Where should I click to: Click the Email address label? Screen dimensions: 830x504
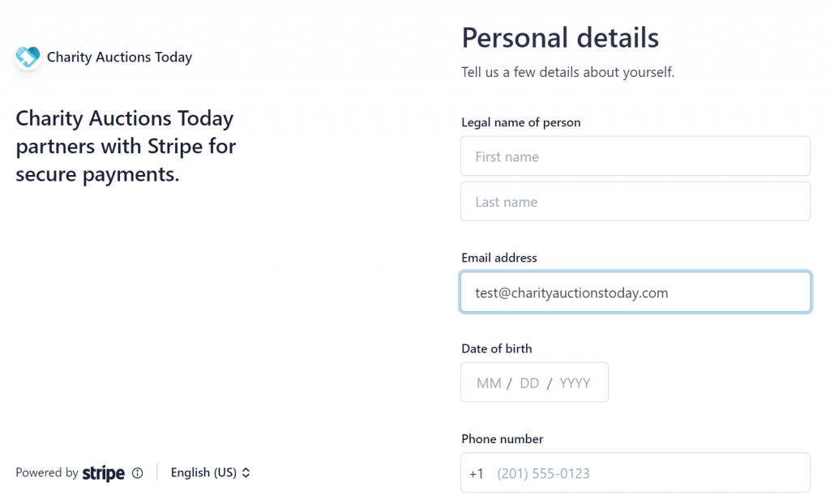pos(499,258)
